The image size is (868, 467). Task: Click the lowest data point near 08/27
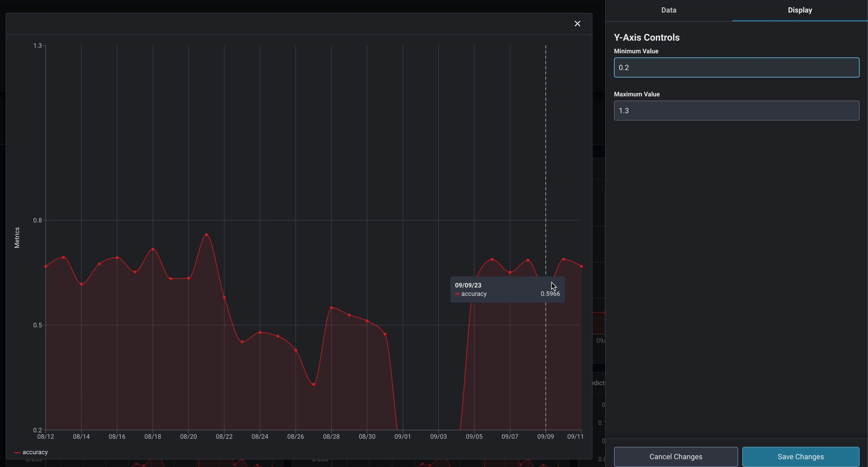[x=314, y=385]
